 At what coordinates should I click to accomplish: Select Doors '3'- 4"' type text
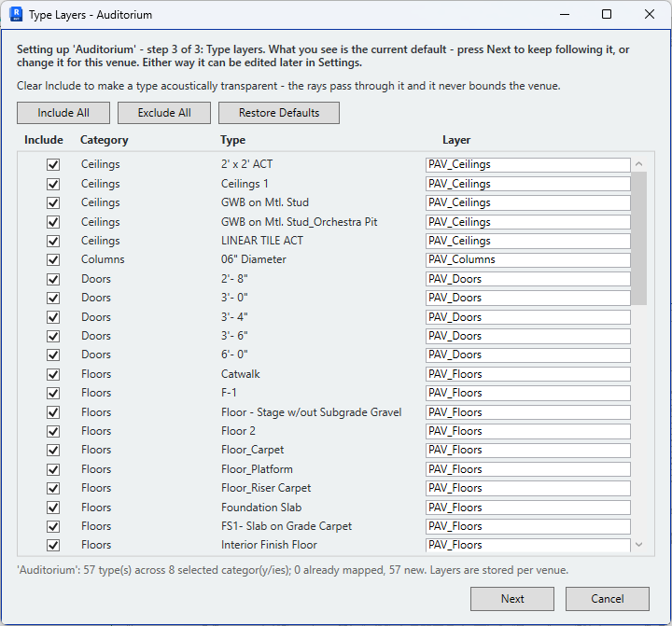(234, 317)
